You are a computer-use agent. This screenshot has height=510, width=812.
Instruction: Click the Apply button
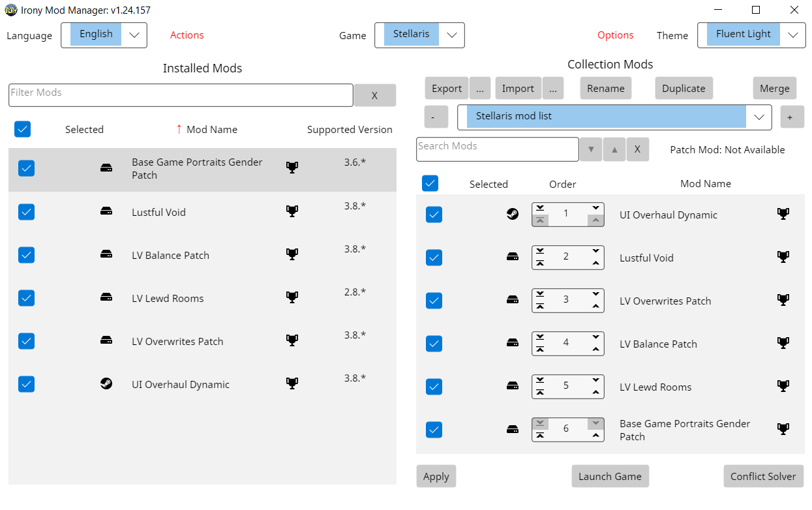point(436,476)
